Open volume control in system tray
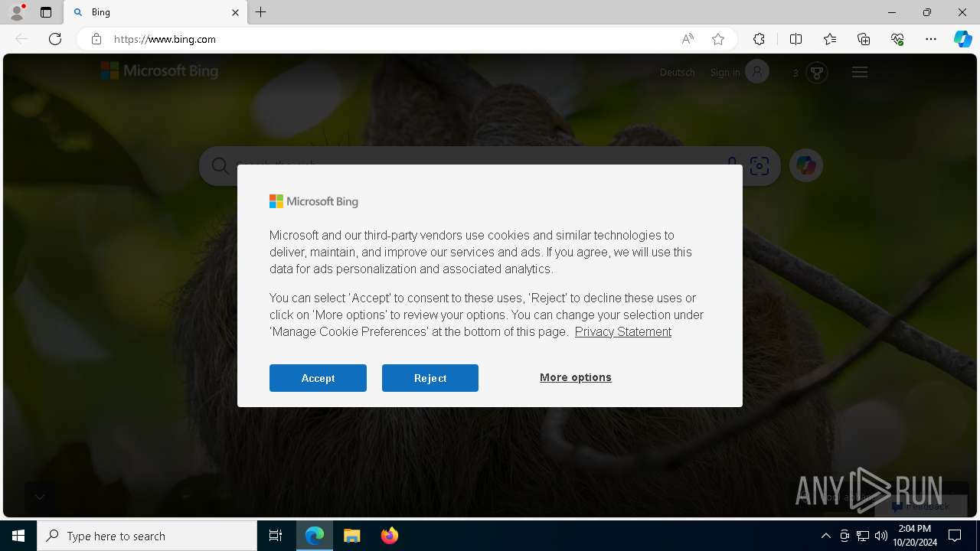This screenshot has width=980, height=551. point(881,536)
